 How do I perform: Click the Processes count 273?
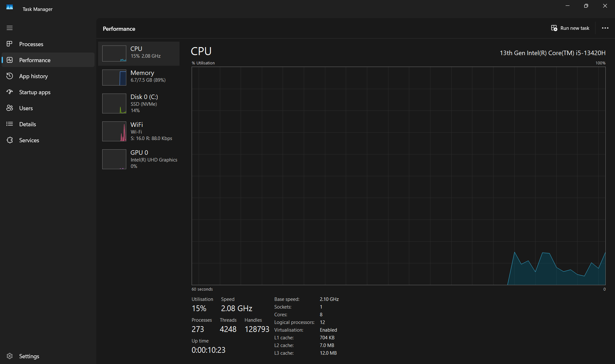coord(198,329)
